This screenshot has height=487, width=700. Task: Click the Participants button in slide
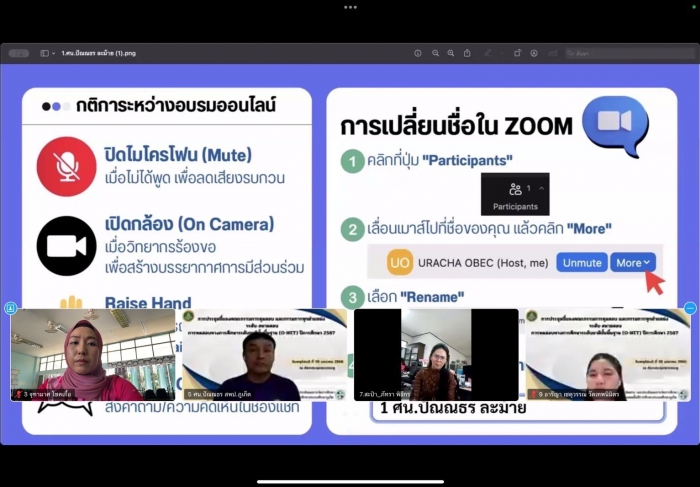pyautogui.click(x=515, y=194)
